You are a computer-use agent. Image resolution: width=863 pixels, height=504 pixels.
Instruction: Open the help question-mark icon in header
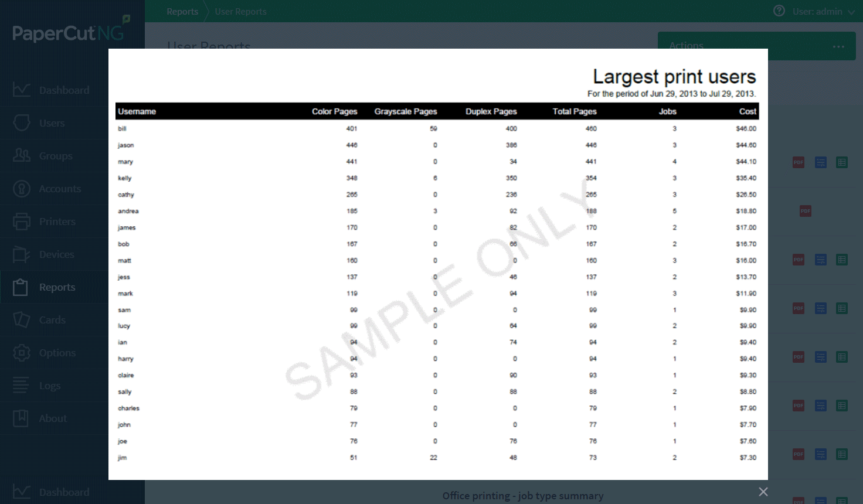[x=779, y=11]
